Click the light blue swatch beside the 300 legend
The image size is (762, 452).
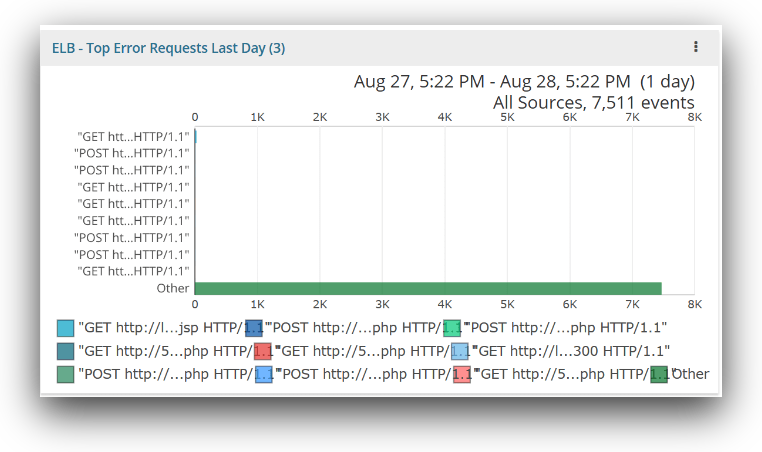click(x=460, y=351)
